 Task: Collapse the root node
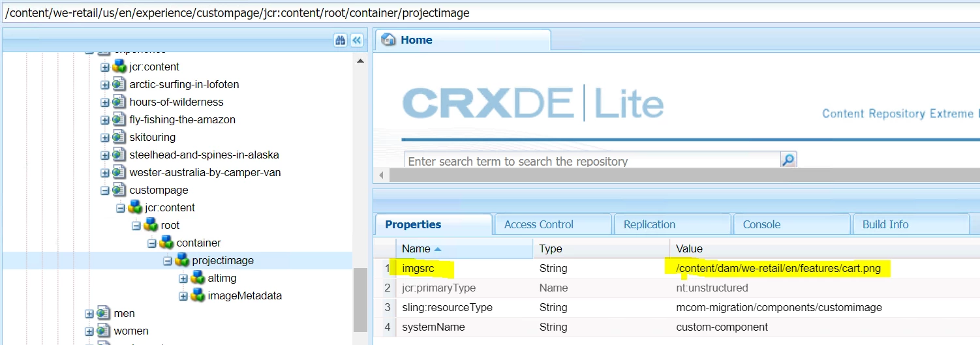click(x=136, y=226)
